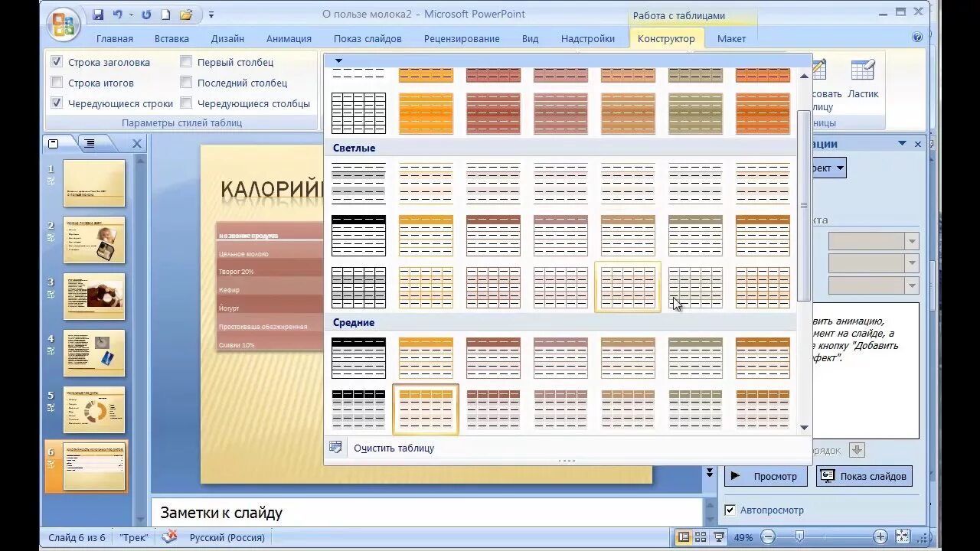This screenshot has height=551, width=980.
Task: Select the Ластик eraser tool
Action: (x=863, y=80)
